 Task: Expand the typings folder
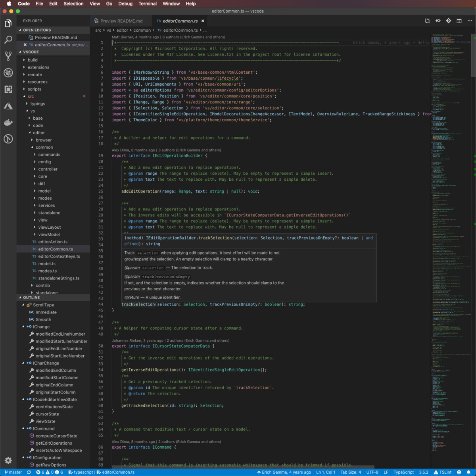tap(38, 103)
